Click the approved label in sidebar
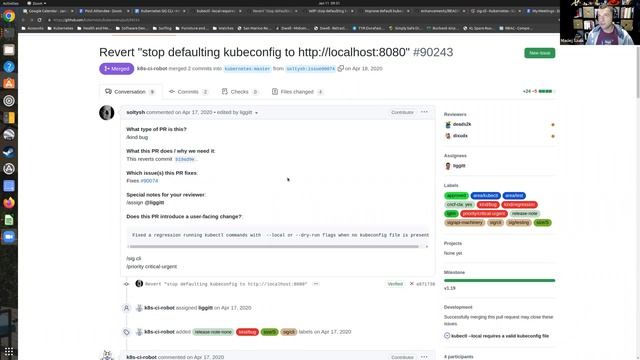Screen dimensions: 640x360 [456, 196]
